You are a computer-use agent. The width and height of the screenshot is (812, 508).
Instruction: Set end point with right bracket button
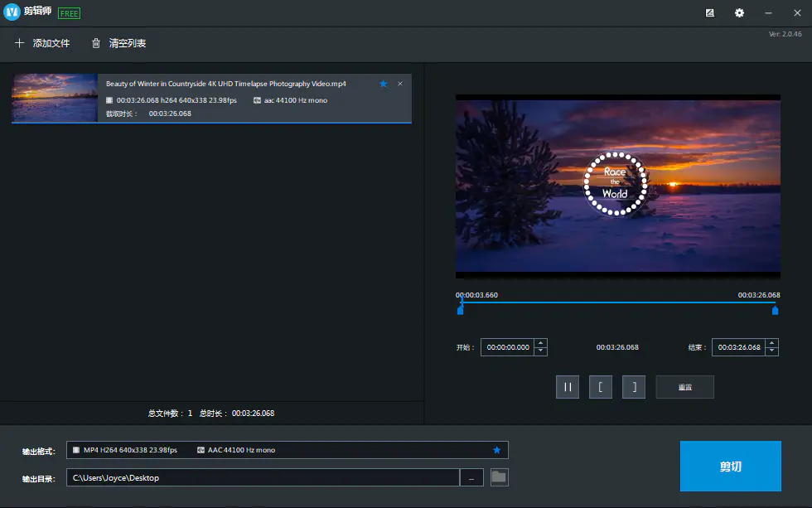633,387
